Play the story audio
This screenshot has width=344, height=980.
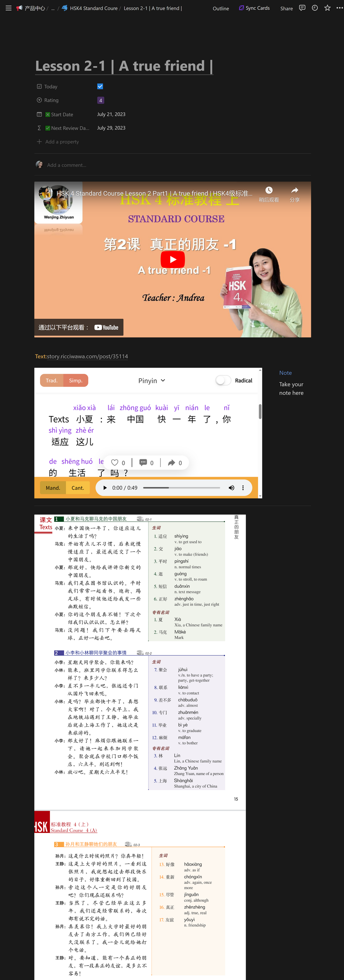point(105,488)
